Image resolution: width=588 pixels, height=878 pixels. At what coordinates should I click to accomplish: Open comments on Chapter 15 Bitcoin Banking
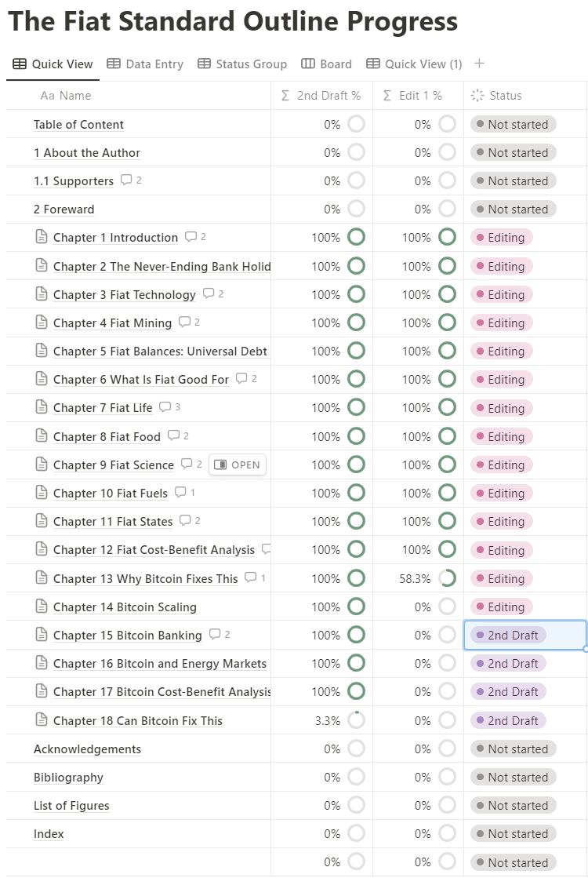point(220,635)
